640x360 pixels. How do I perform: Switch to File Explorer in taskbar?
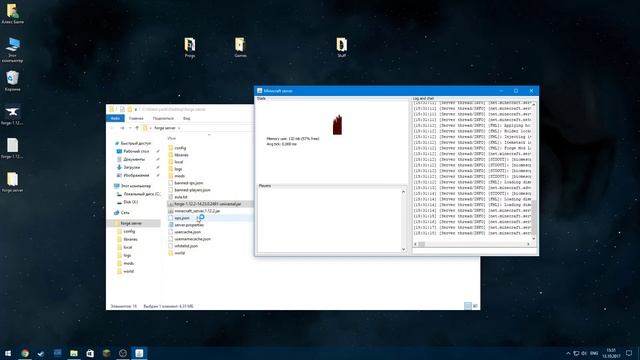point(74,353)
